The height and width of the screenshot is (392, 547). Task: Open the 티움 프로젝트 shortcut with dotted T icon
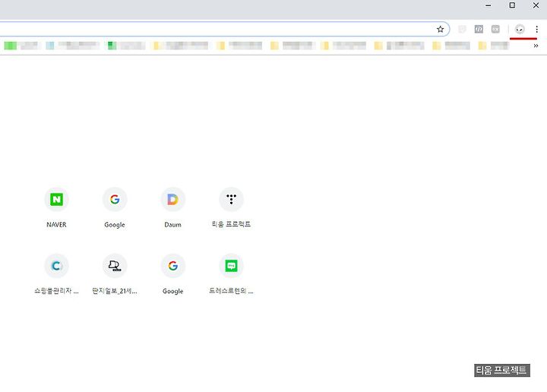coord(231,207)
